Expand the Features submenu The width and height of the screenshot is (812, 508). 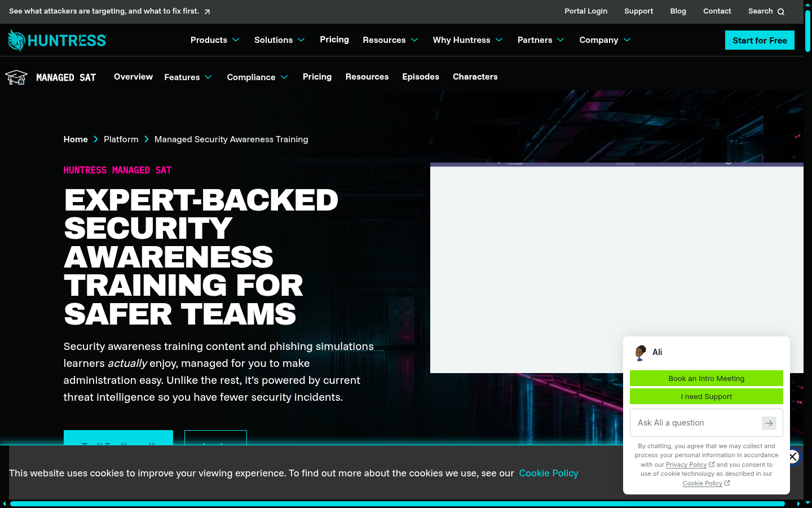click(188, 77)
